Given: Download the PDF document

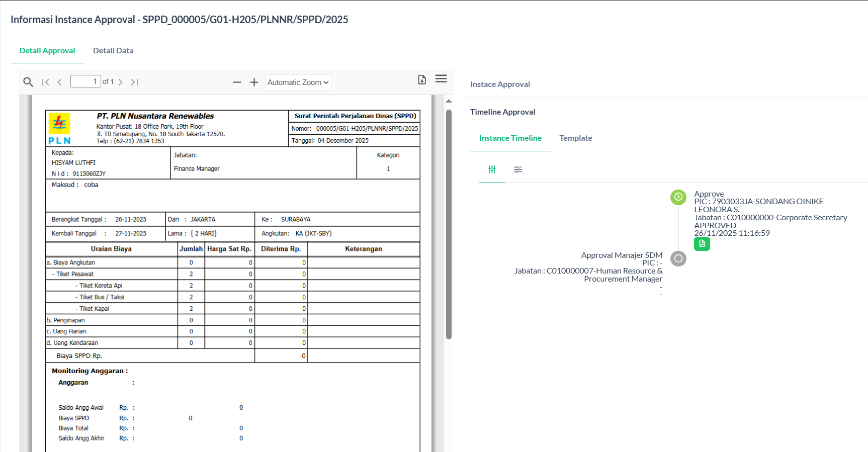Looking at the screenshot, I should [422, 80].
